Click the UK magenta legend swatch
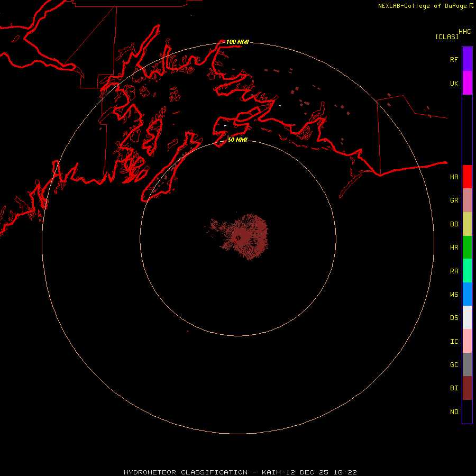The height and width of the screenshot is (476, 476). click(467, 83)
